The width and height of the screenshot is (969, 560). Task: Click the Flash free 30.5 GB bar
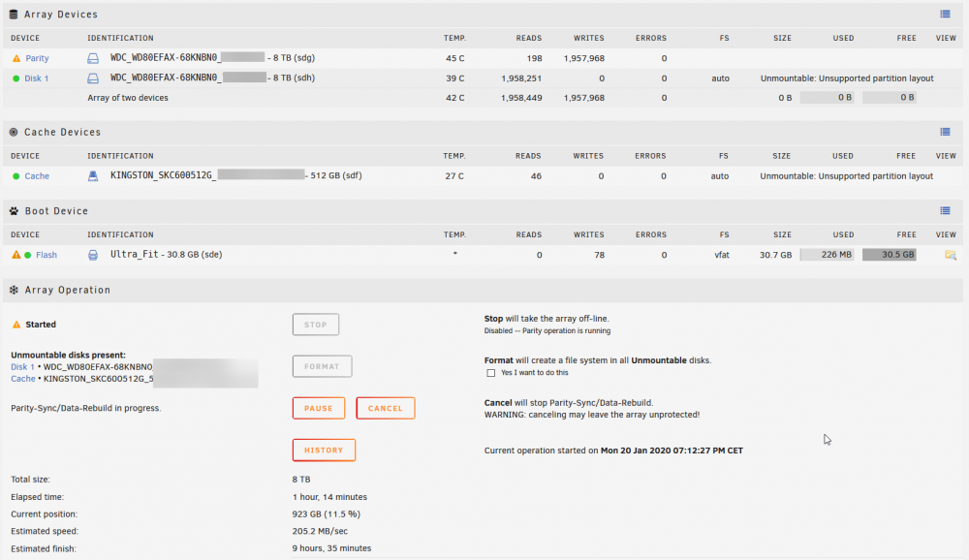(890, 255)
